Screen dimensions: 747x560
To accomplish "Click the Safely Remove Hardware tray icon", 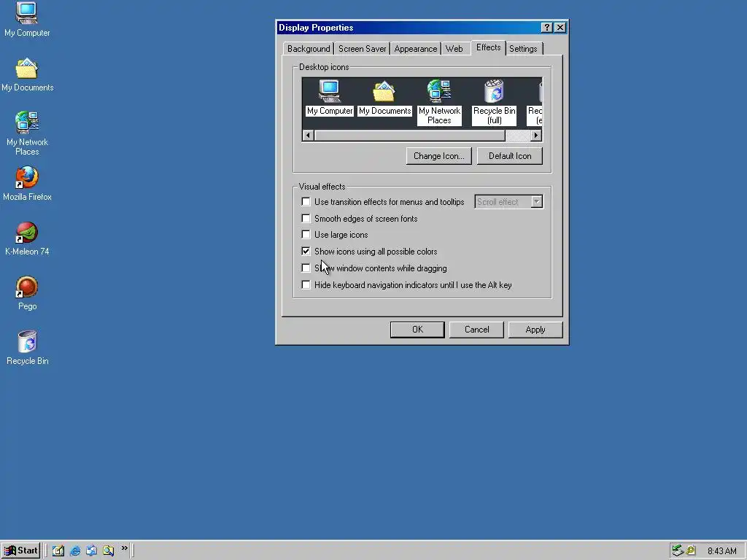I will coord(678,551).
